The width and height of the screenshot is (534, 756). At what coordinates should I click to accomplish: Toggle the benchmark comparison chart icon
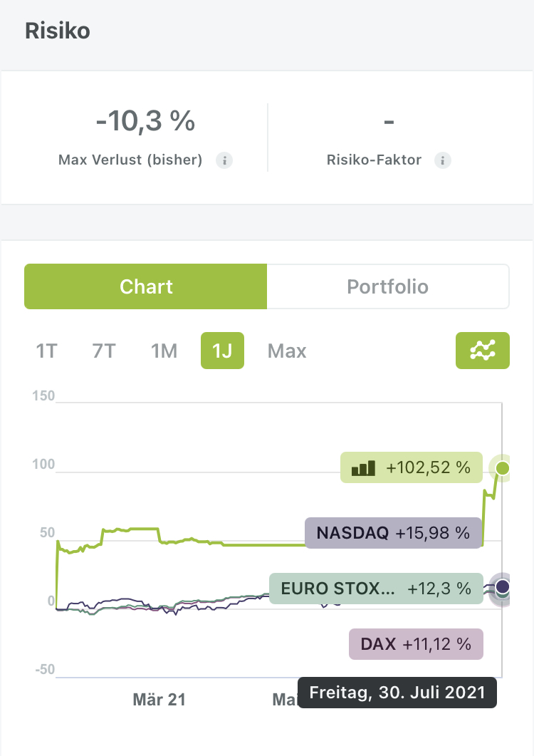coord(482,351)
